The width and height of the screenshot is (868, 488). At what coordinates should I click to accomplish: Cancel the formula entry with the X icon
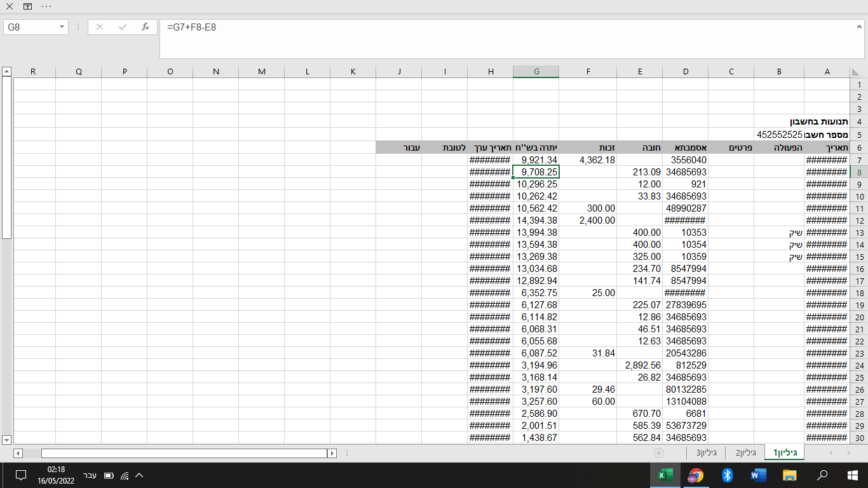pos(99,27)
